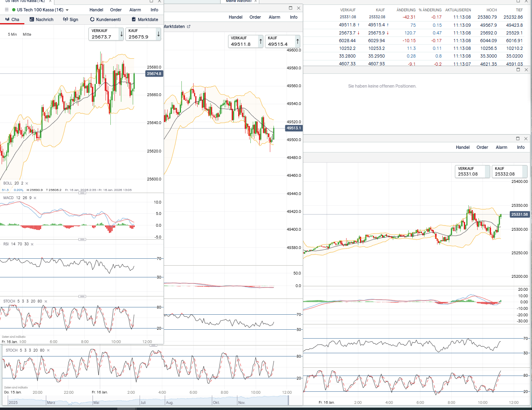Remove the BOLL 20 2 indicator
This screenshot has height=410, width=532.
click(x=27, y=183)
